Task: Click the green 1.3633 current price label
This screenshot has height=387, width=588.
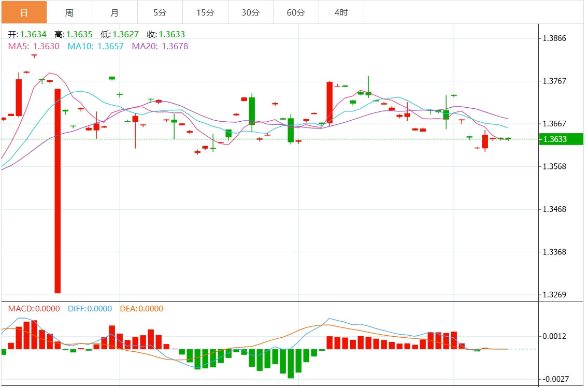Action: pos(561,139)
